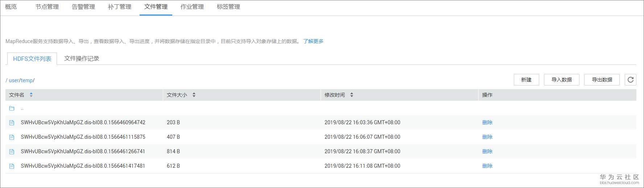Click the 导入数据 button

click(561, 80)
